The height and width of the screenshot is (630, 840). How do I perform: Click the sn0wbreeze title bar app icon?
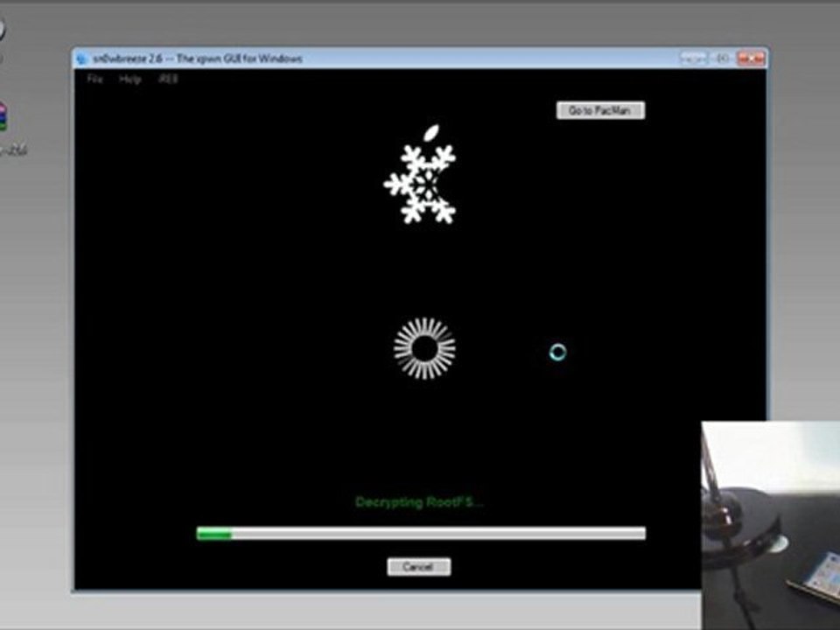[82, 59]
